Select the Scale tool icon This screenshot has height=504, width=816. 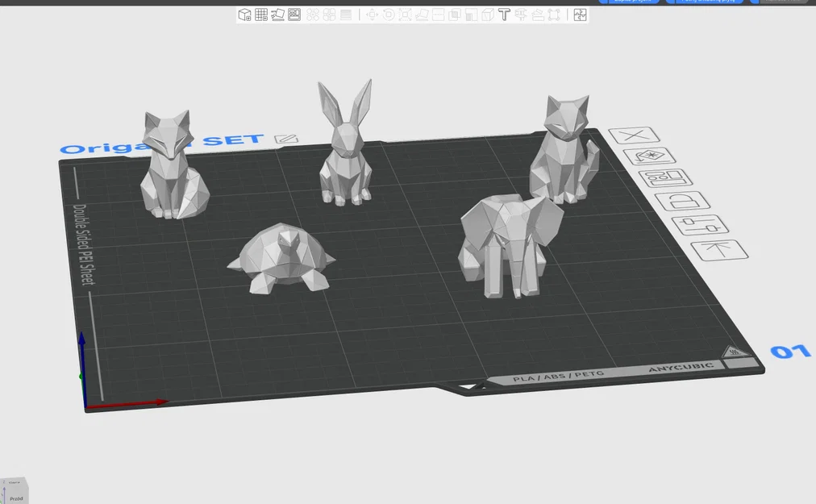[406, 15]
